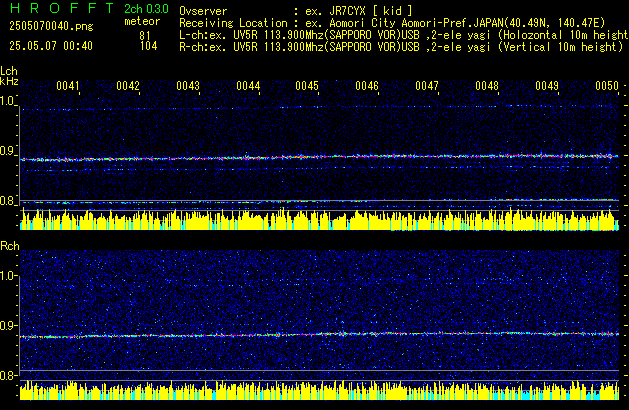Click the kHz axis unit label
Viewport: 629px width, 410px height.
(9, 81)
